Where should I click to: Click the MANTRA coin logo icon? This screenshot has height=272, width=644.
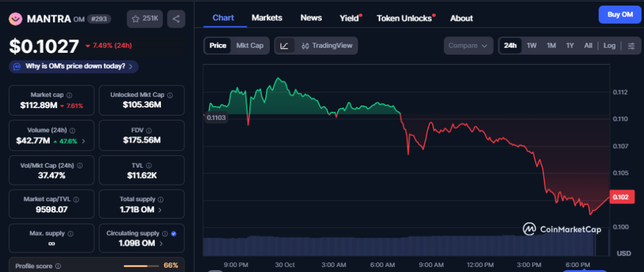click(x=16, y=19)
